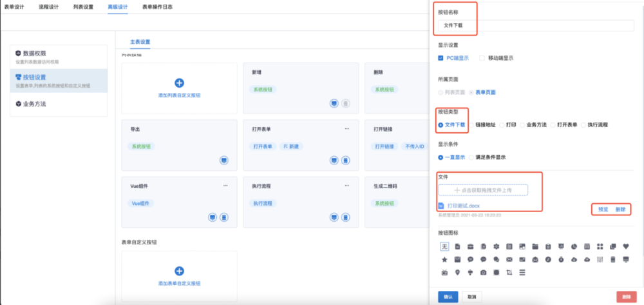Select the heart icon for the button

coord(626,246)
